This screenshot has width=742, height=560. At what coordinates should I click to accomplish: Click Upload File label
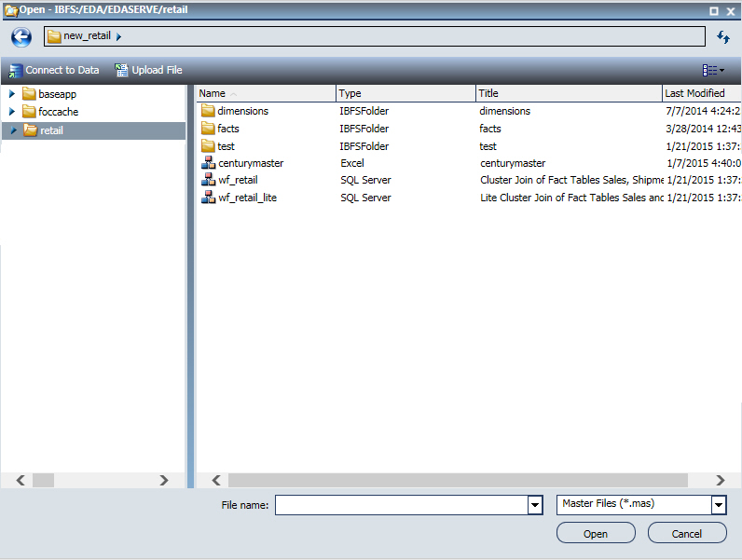point(157,70)
